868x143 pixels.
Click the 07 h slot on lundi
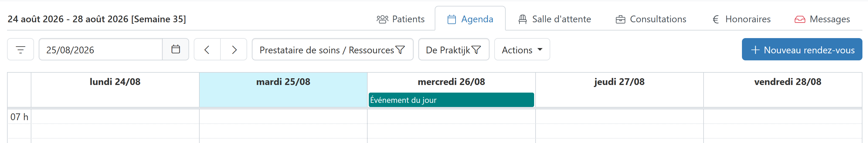pyautogui.click(x=115, y=117)
